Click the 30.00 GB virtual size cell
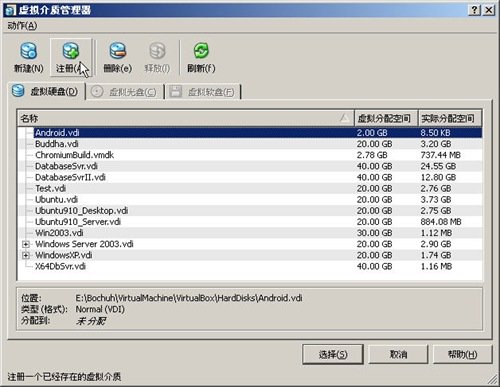This screenshot has width=500, height=387. tap(374, 233)
